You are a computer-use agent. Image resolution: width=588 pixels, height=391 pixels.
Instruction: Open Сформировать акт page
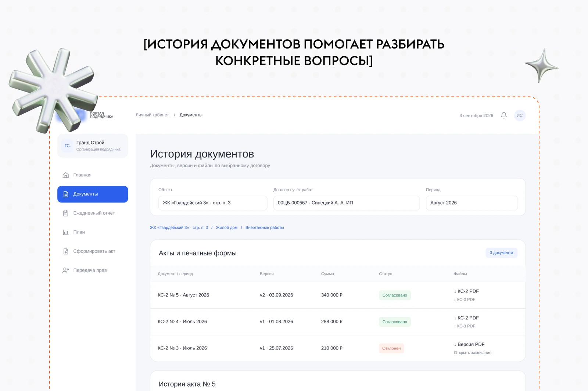[93, 251]
